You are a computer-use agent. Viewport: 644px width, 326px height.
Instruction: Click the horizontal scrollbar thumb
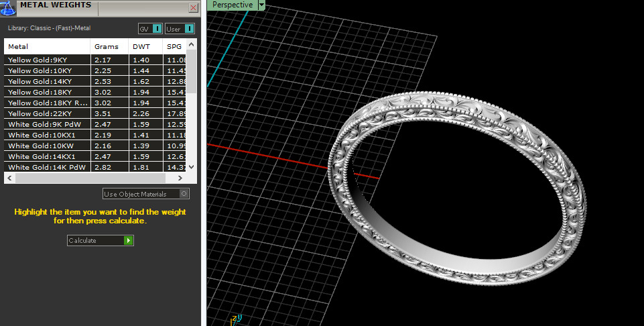pos(90,178)
